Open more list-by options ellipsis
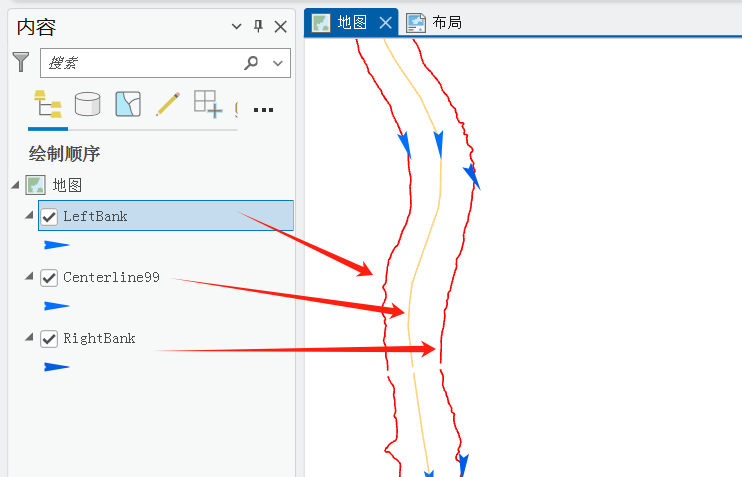Image resolution: width=742 pixels, height=477 pixels. point(263,110)
